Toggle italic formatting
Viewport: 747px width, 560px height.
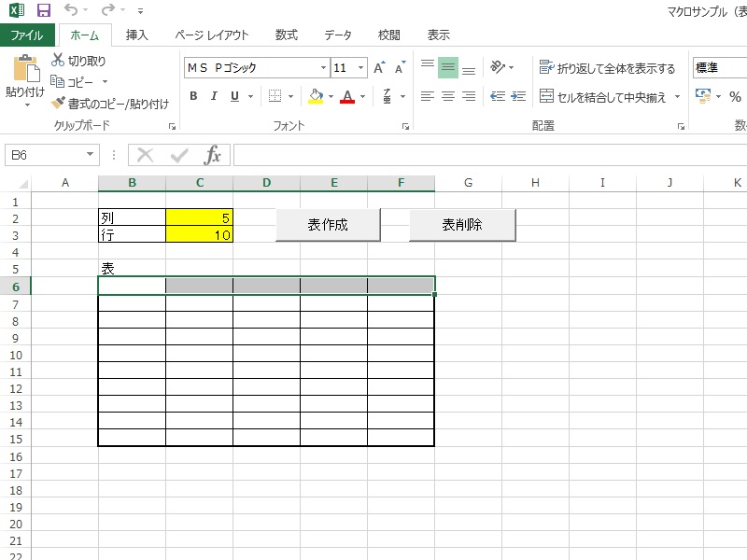click(x=214, y=96)
